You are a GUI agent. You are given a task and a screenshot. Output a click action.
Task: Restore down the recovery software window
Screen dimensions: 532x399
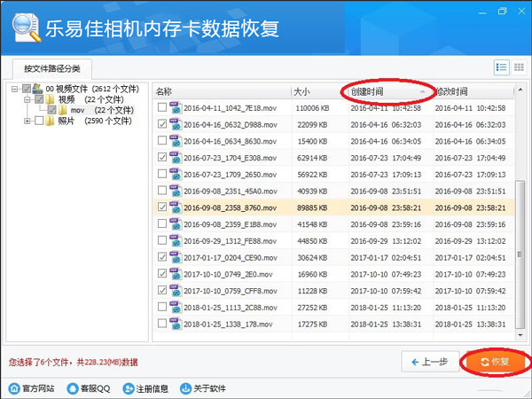[x=502, y=12]
